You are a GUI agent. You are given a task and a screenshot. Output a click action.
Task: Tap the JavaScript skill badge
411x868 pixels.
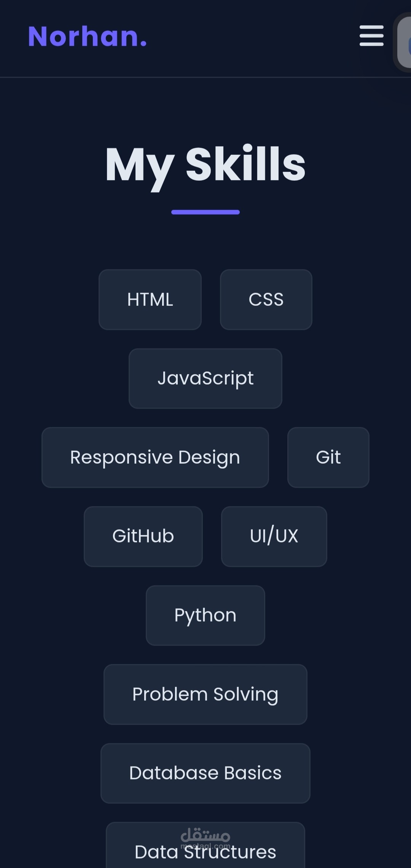pos(205,378)
